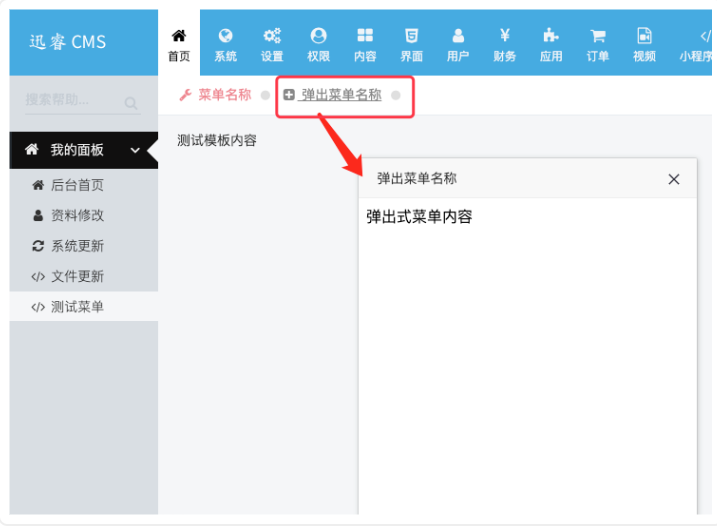Open the 首页 home tab
This screenshot has width=717, height=528.
click(x=179, y=45)
